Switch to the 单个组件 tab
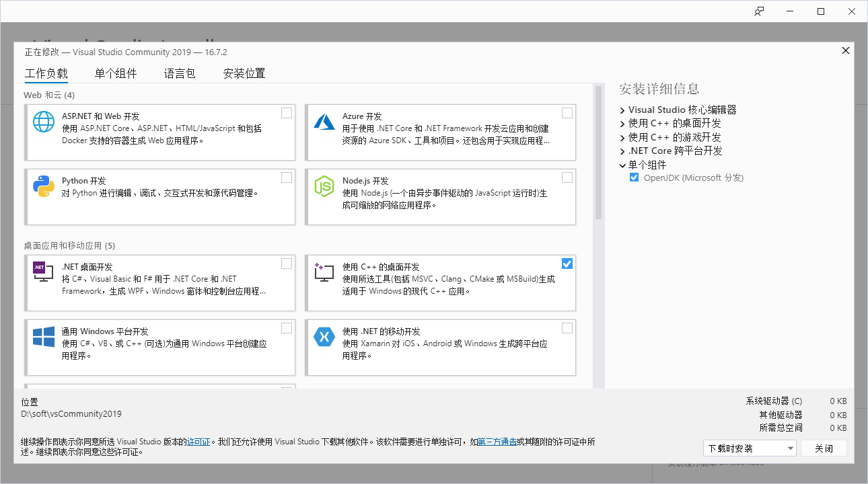 pyautogui.click(x=115, y=73)
